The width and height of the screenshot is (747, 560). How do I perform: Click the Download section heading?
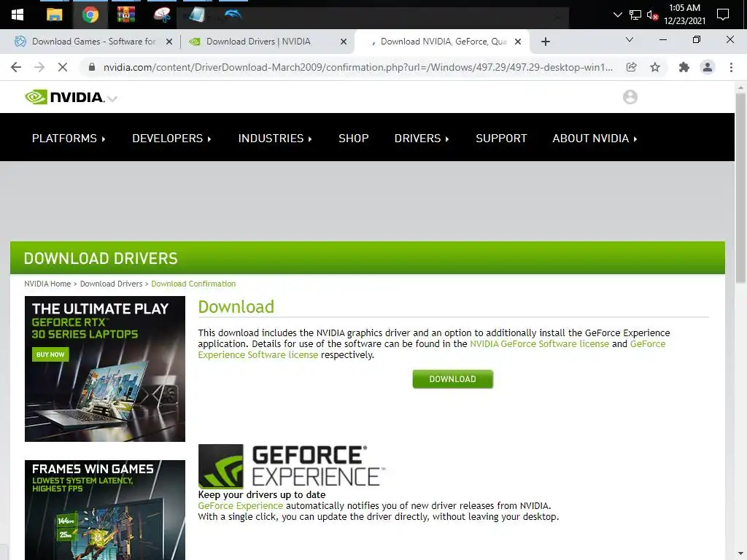coord(236,307)
